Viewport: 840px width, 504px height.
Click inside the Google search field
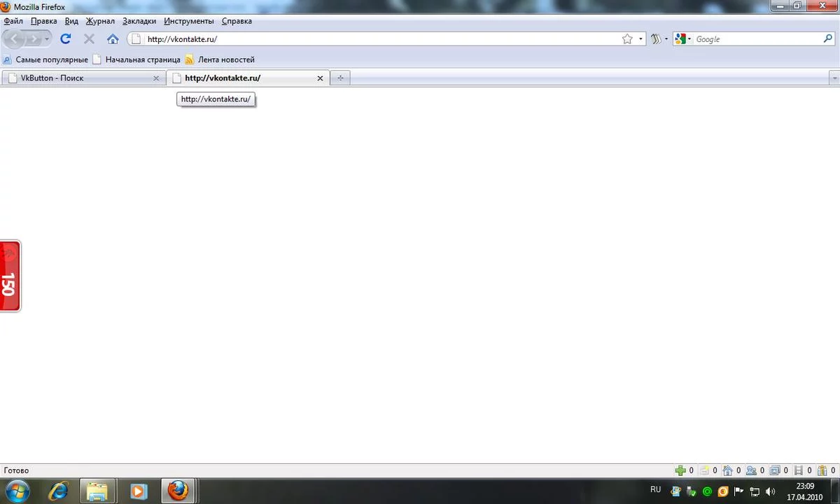click(x=757, y=39)
